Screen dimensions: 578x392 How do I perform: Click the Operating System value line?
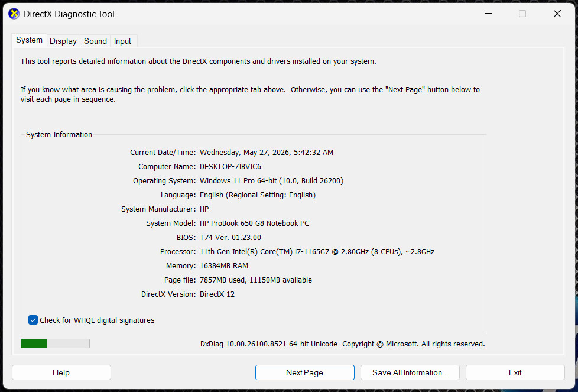tap(271, 181)
